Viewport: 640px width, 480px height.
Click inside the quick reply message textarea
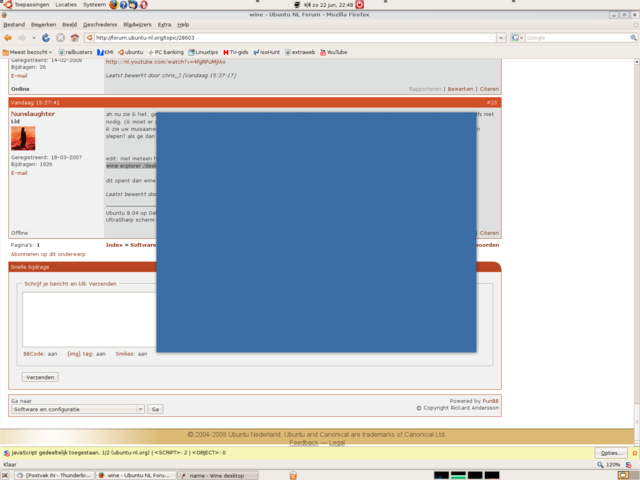tap(90, 320)
